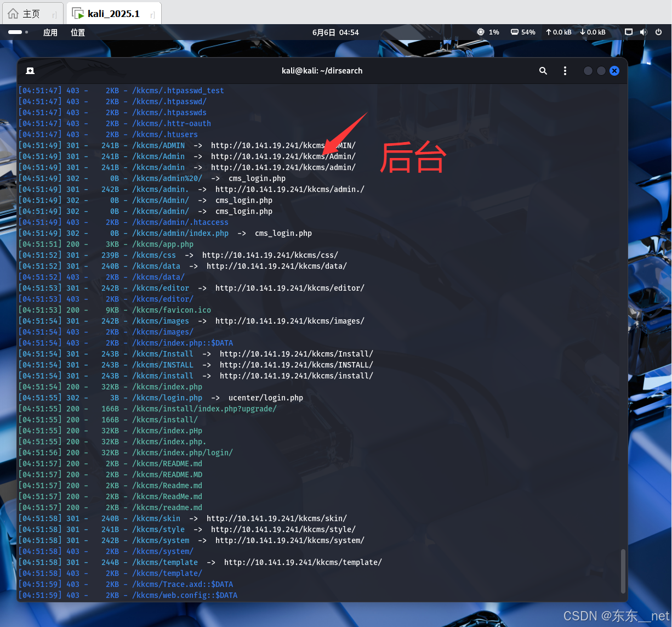Click the /kkcms/app.php path

(163, 244)
